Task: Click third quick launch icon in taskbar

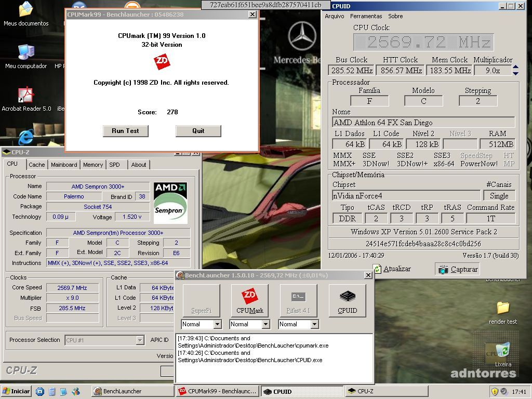Action: [x=63, y=392]
